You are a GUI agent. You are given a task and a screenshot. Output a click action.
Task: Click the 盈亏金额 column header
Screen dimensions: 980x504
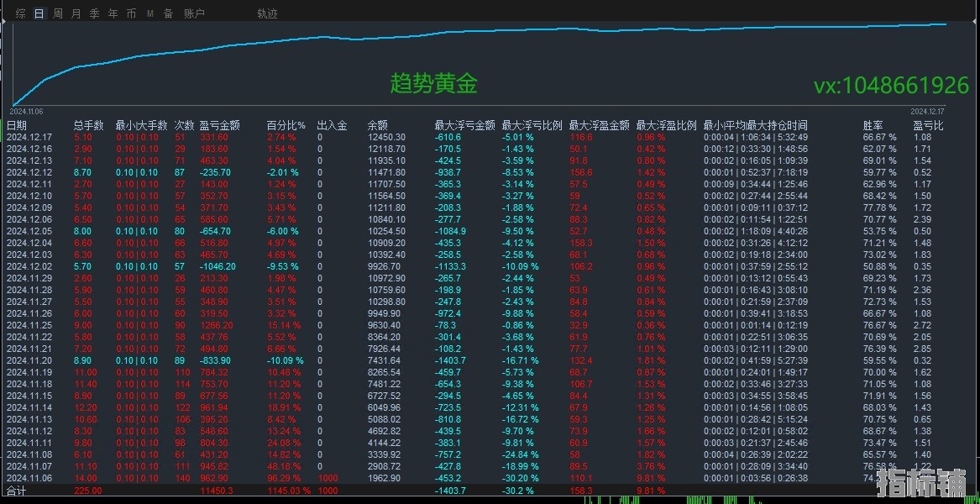pyautogui.click(x=219, y=126)
